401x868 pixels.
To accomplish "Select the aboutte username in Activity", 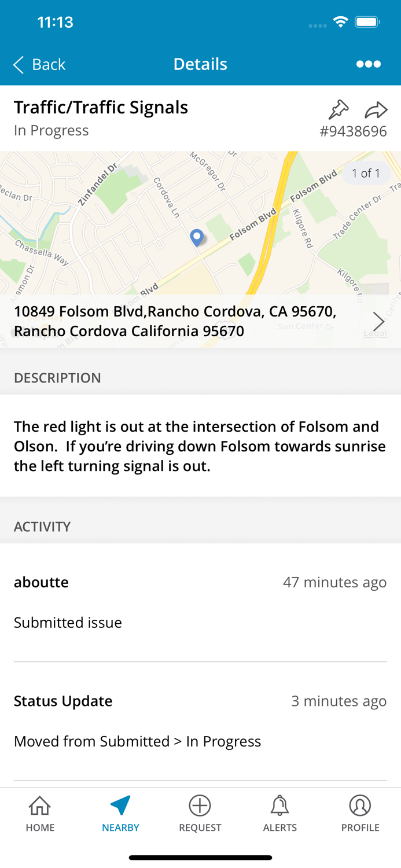I will [41, 582].
